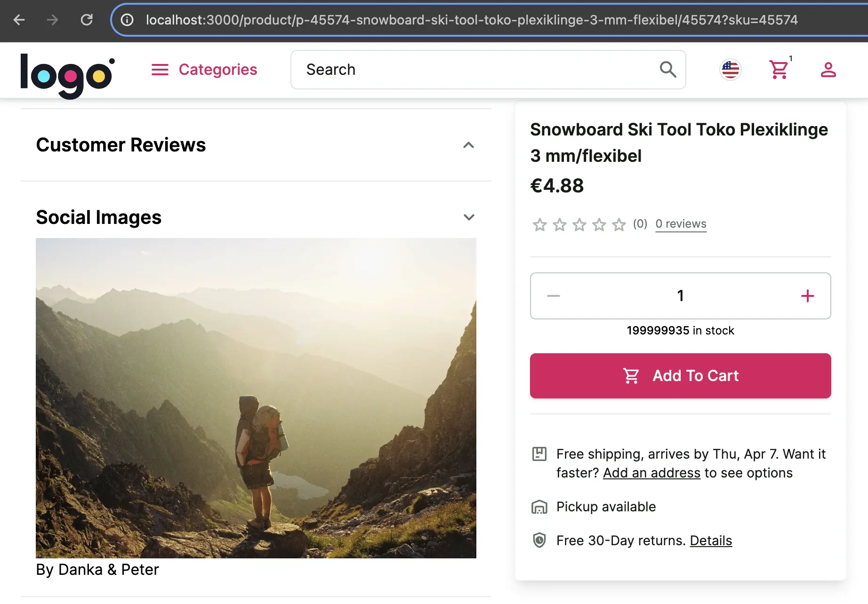Open the shopping cart icon
The image size is (868, 604).
[779, 70]
